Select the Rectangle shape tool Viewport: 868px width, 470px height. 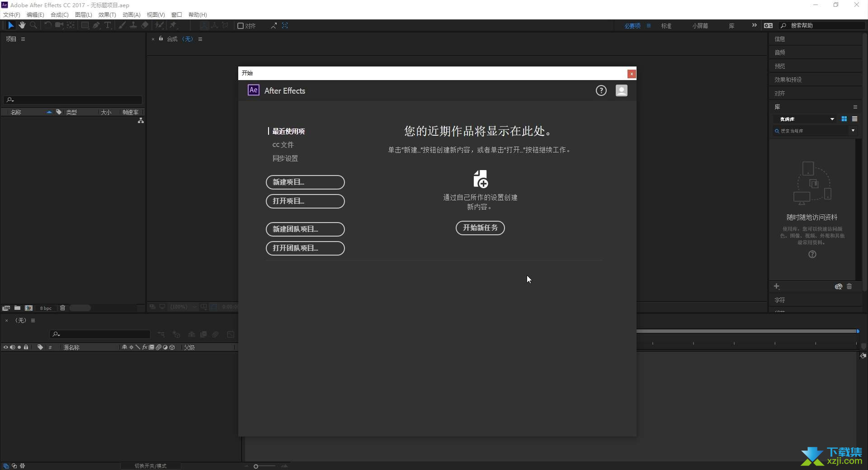(x=85, y=25)
